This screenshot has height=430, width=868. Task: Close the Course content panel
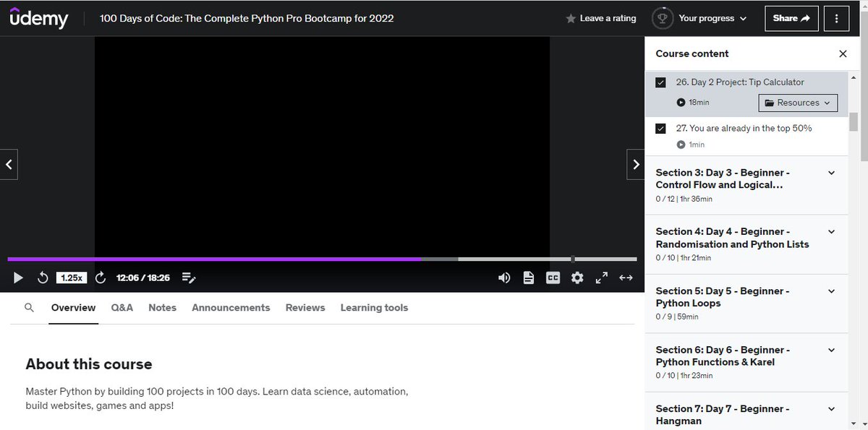pyautogui.click(x=843, y=53)
